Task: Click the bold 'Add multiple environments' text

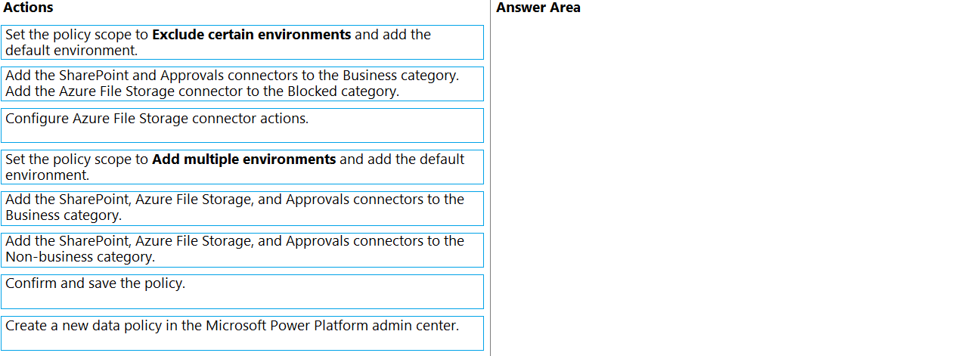Action: pos(244,159)
